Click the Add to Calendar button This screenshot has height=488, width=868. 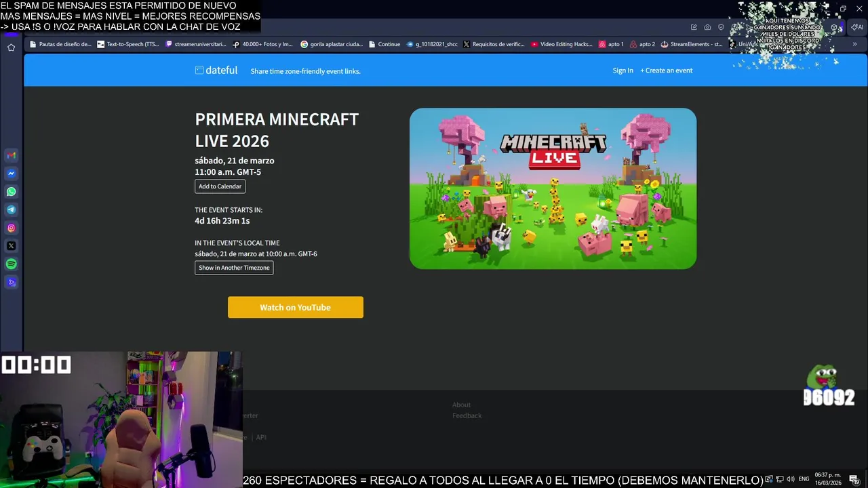point(220,186)
